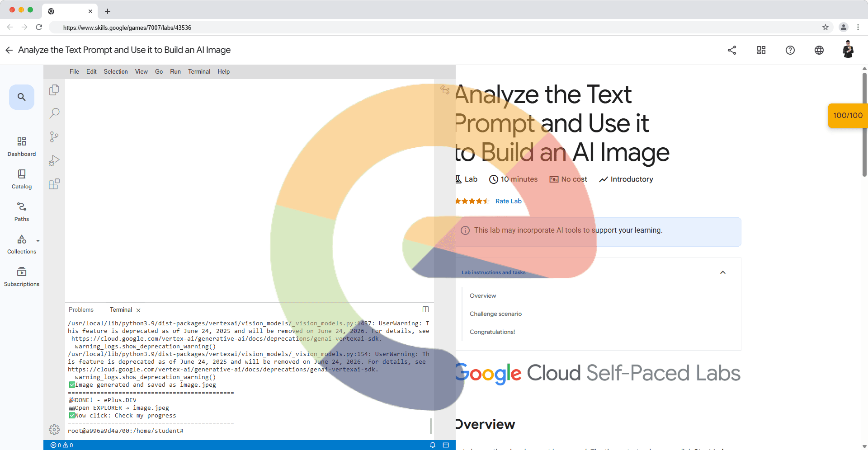Close the Terminal tab
Screen dimensions: 868x450
138,310
